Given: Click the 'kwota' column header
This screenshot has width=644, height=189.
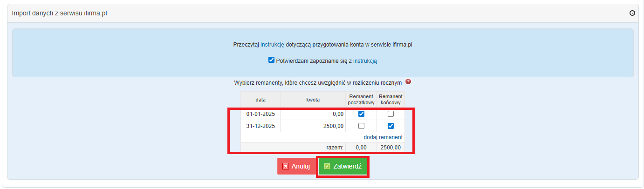Looking at the screenshot, I should pyautogui.click(x=313, y=100).
